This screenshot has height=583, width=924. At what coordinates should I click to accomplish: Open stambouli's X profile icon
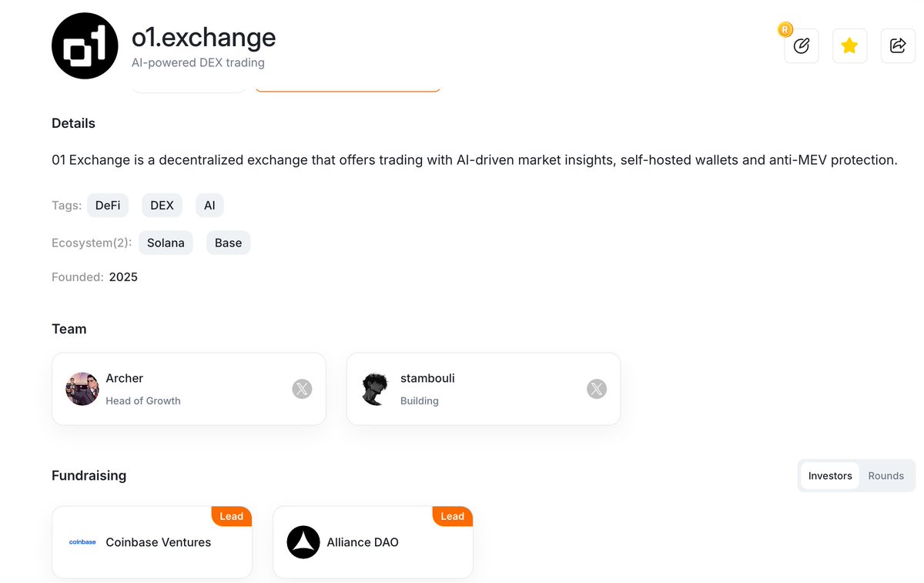[597, 389]
